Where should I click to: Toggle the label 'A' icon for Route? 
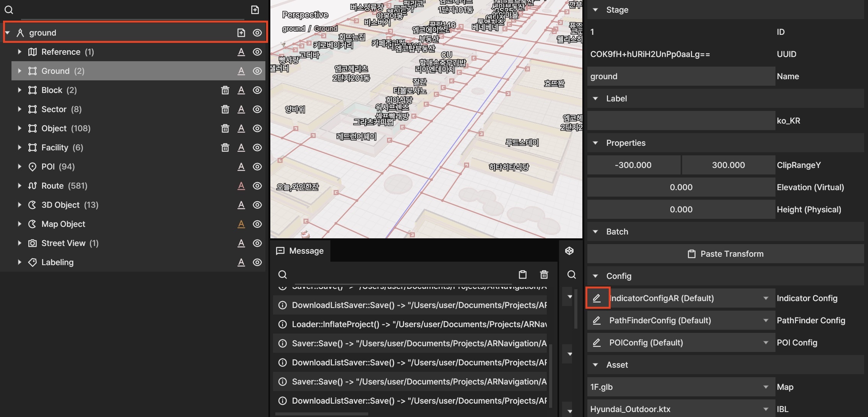pos(241,186)
